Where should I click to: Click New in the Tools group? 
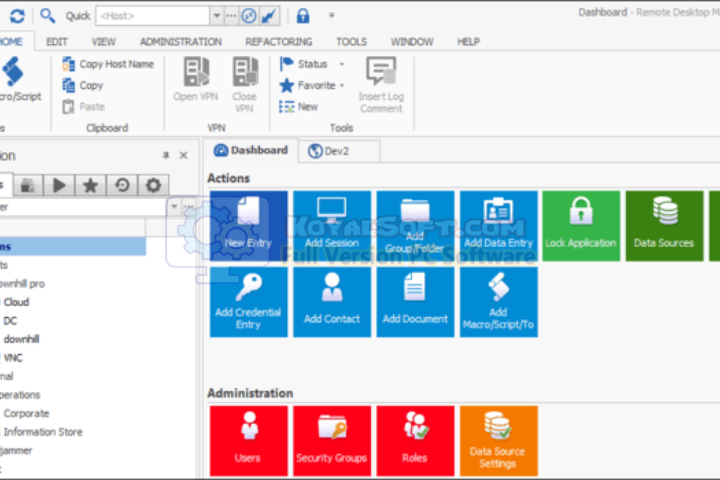click(x=299, y=107)
